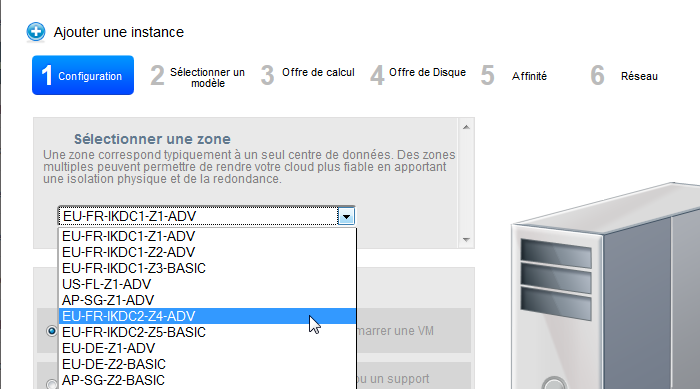This screenshot has height=389, width=700.
Task: Open step 3 Offre de calcul
Action: pos(308,74)
